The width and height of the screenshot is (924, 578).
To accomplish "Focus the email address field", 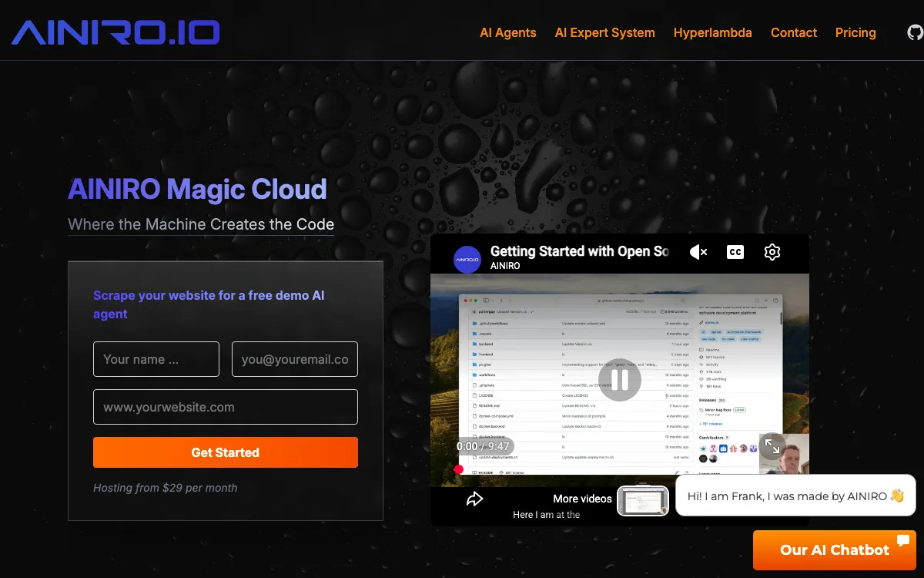I will point(295,359).
